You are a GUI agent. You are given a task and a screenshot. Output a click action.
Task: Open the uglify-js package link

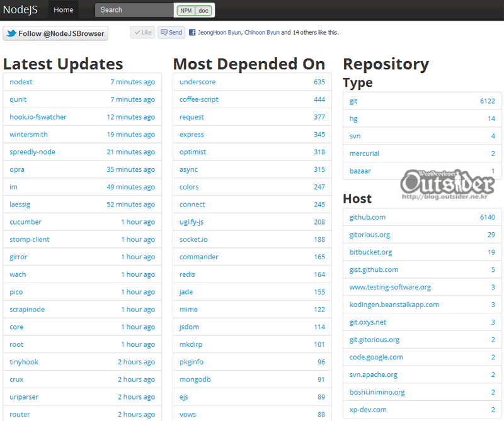192,222
